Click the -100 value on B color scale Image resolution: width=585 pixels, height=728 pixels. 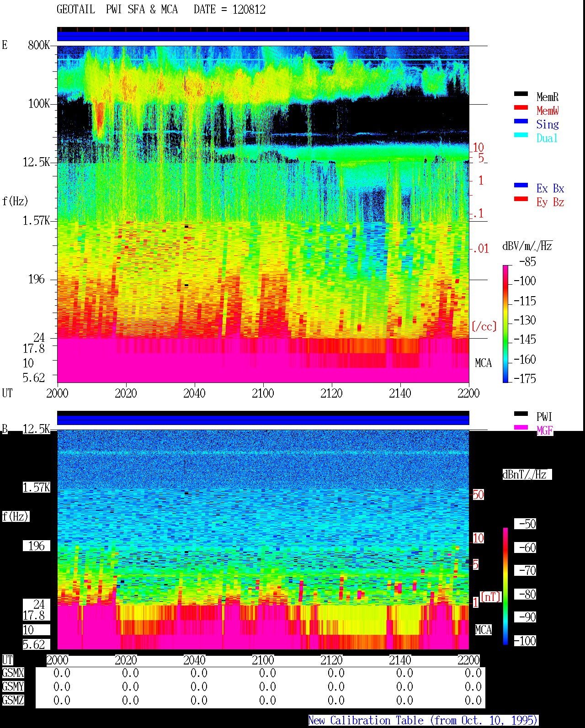click(x=525, y=641)
